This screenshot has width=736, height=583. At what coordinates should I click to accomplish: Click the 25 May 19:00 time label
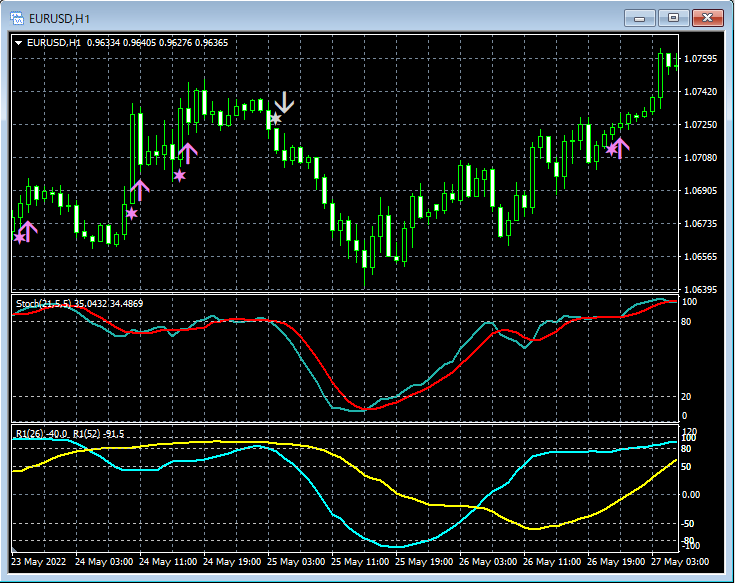[x=424, y=561]
